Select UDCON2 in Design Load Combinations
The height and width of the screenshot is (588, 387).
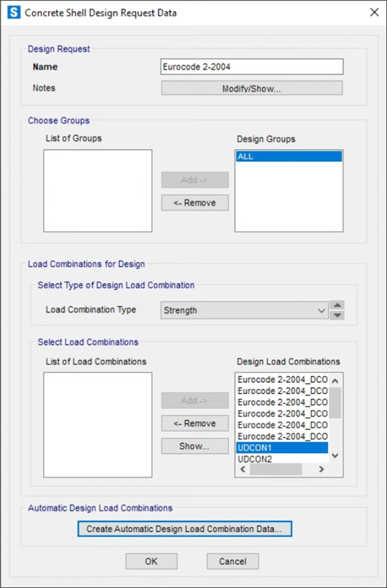(281, 459)
